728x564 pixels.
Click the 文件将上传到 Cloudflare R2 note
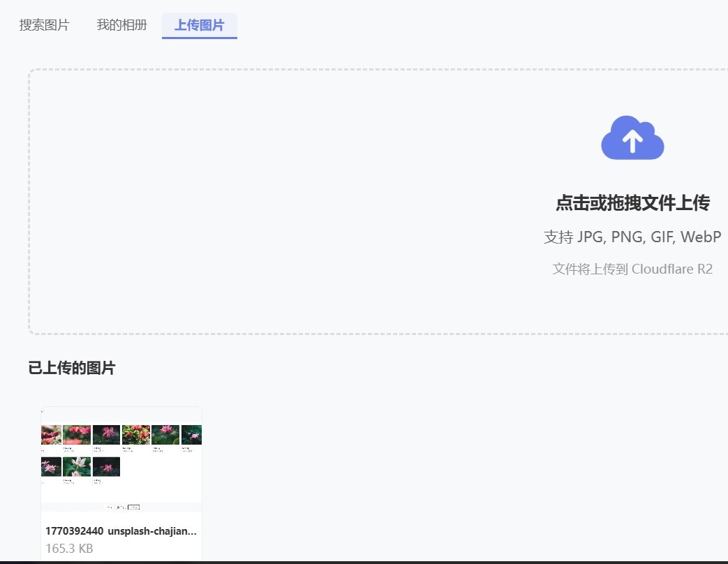click(x=632, y=269)
